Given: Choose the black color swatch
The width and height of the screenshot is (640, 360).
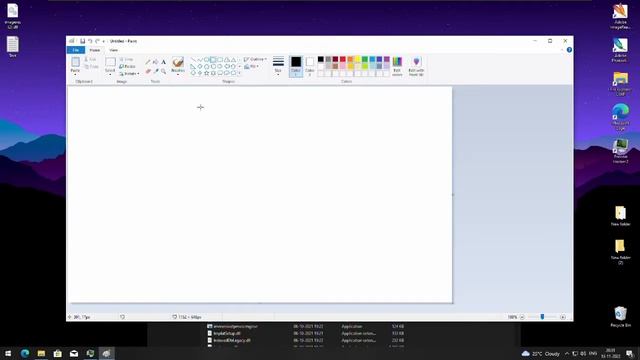Looking at the screenshot, I should [x=321, y=60].
